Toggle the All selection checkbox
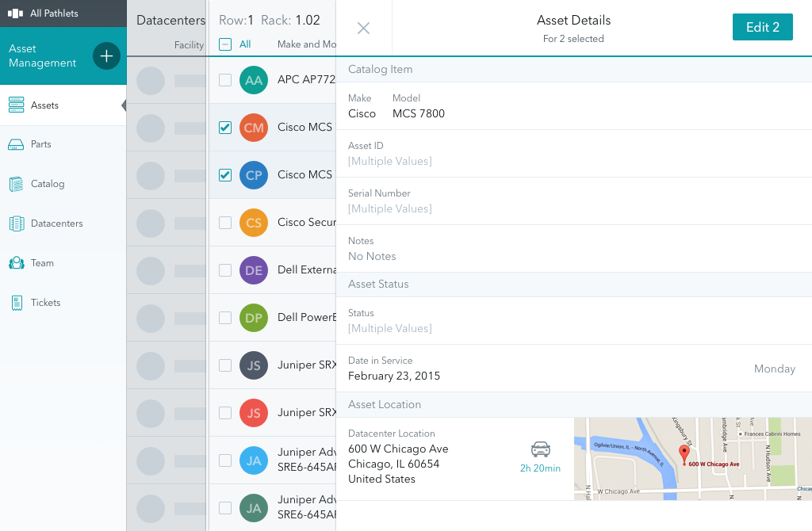The height and width of the screenshot is (531, 812). [225, 44]
